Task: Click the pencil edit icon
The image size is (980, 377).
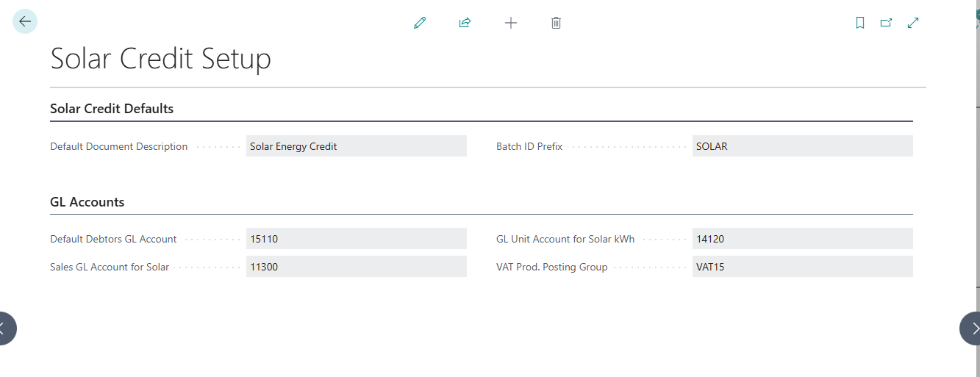Action: pos(420,23)
